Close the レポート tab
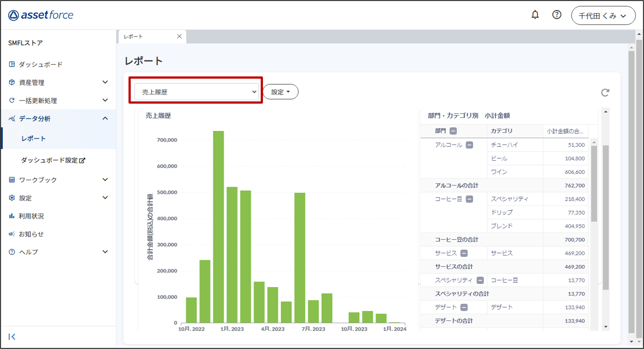 point(179,37)
